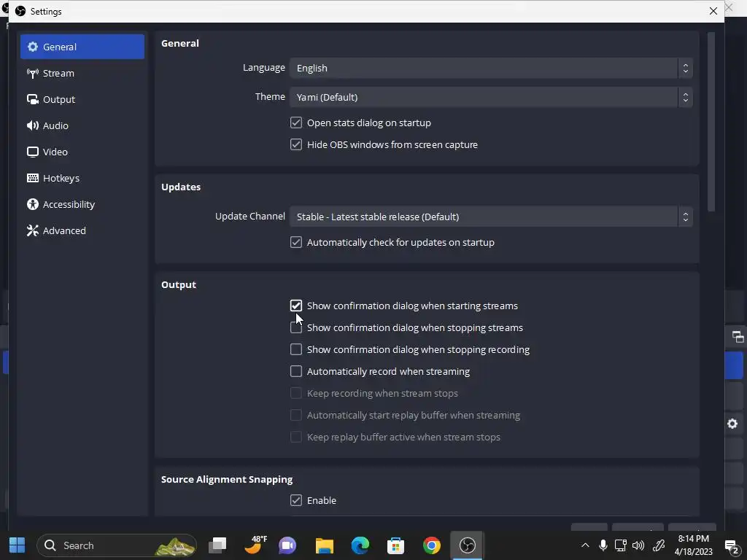This screenshot has width=747, height=560.
Task: Open the Hotkeys settings category
Action: pyautogui.click(x=82, y=178)
